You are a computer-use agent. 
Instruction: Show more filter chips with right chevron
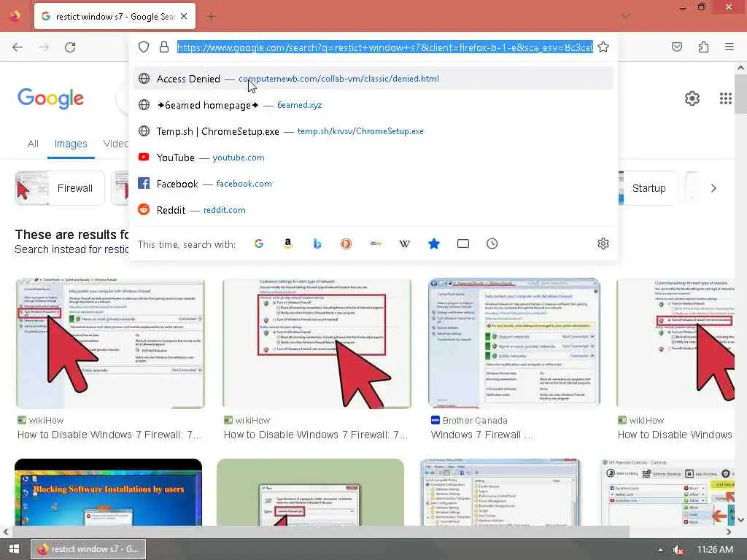(x=713, y=188)
